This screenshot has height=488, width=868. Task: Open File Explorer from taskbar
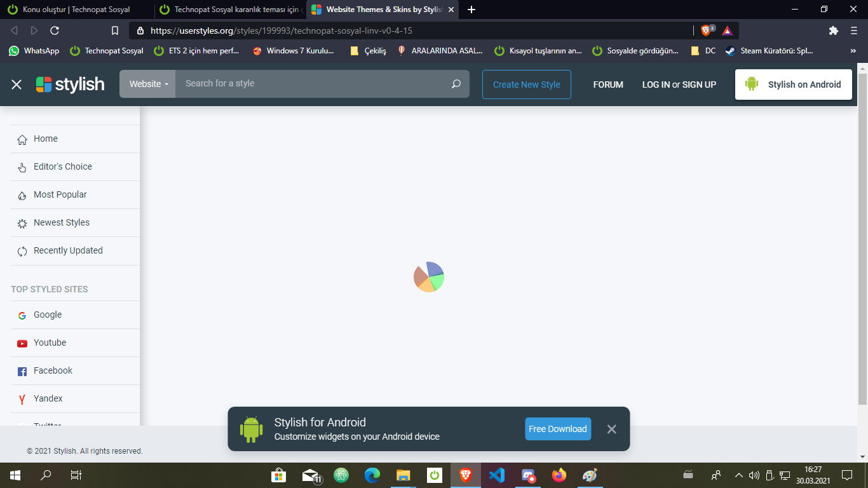tap(403, 475)
